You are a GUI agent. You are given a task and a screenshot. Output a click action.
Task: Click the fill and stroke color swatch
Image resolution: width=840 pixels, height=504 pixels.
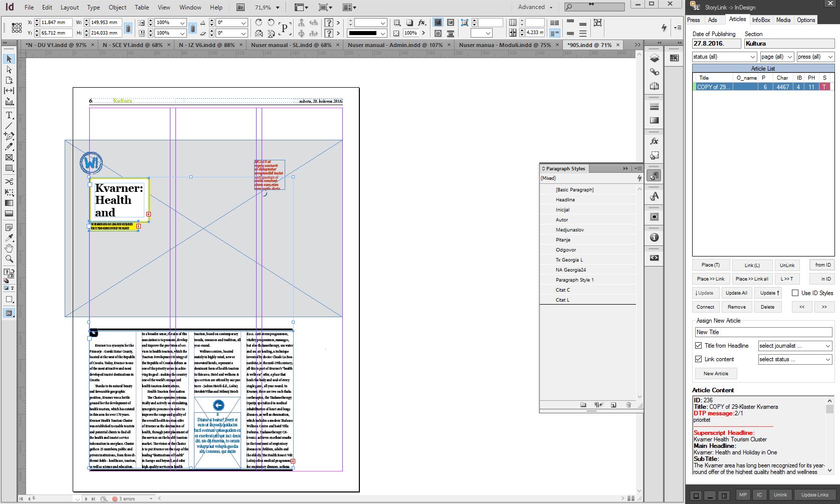point(9,274)
